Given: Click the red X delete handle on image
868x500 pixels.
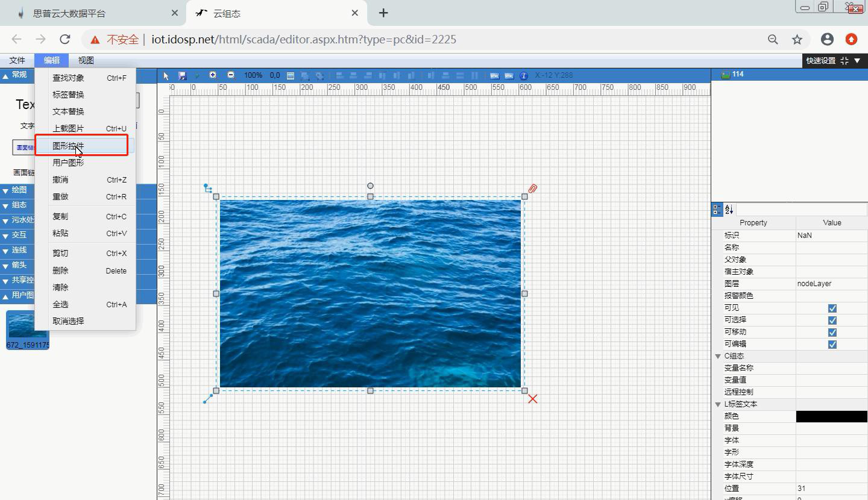Looking at the screenshot, I should (533, 399).
